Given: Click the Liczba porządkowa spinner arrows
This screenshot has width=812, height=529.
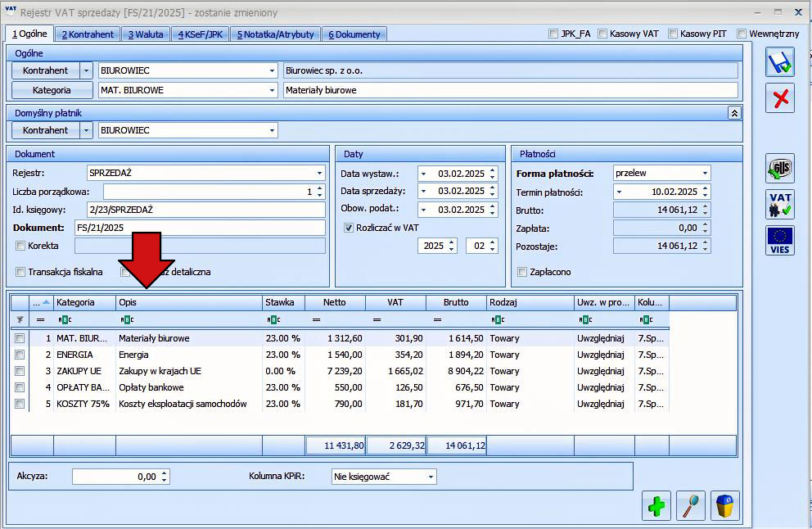Looking at the screenshot, I should click(x=320, y=192).
